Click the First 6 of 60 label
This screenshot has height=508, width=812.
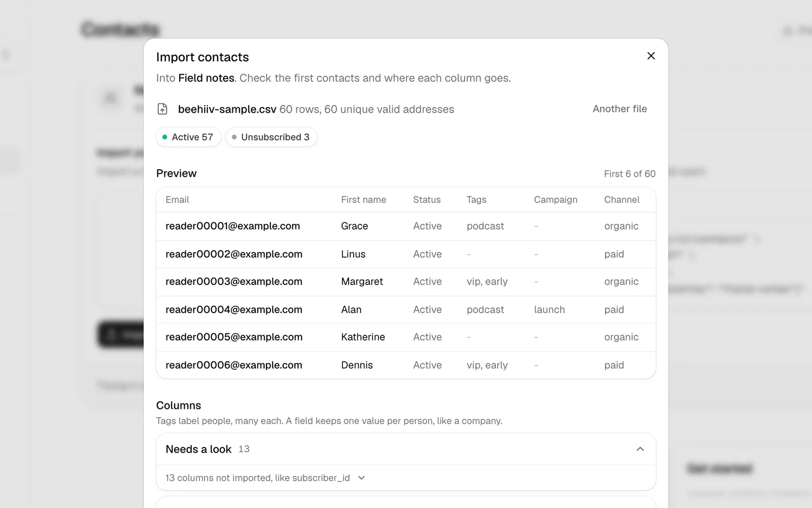coord(630,174)
